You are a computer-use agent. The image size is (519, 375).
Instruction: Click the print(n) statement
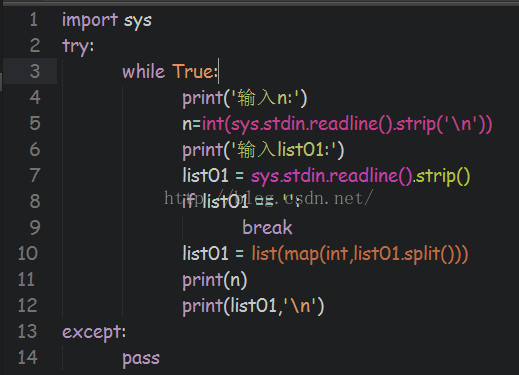[x=215, y=280]
